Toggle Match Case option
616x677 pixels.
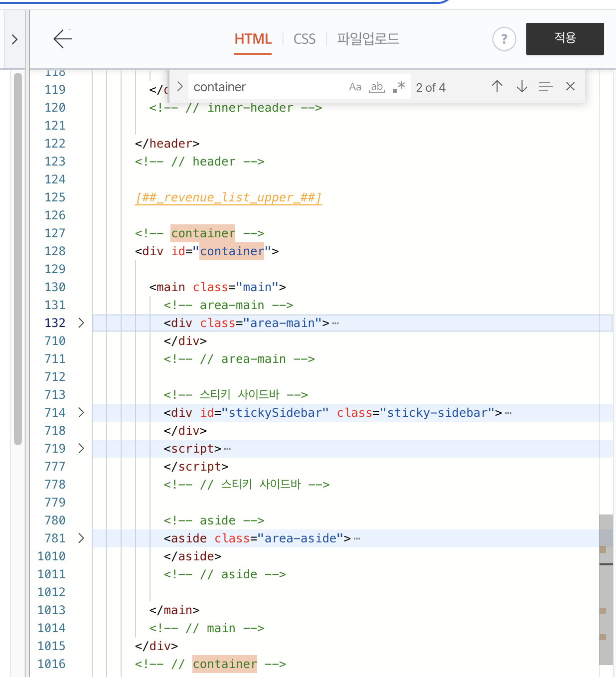point(355,87)
